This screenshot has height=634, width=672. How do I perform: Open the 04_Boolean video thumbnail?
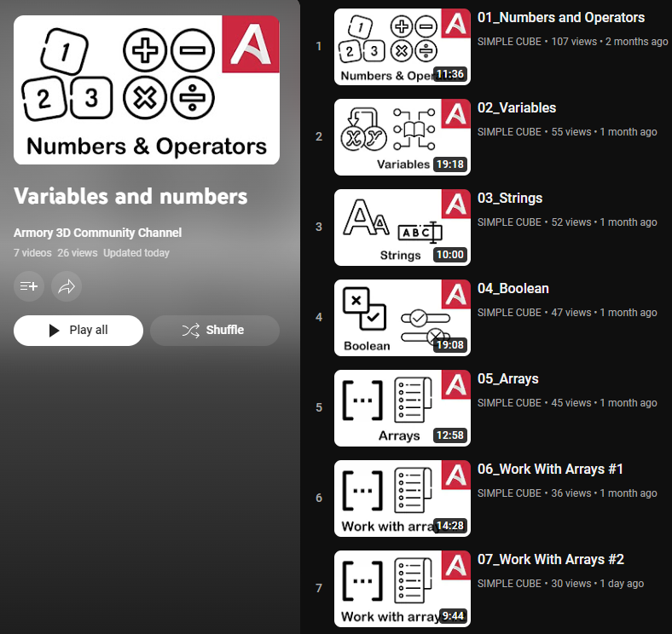pos(403,318)
